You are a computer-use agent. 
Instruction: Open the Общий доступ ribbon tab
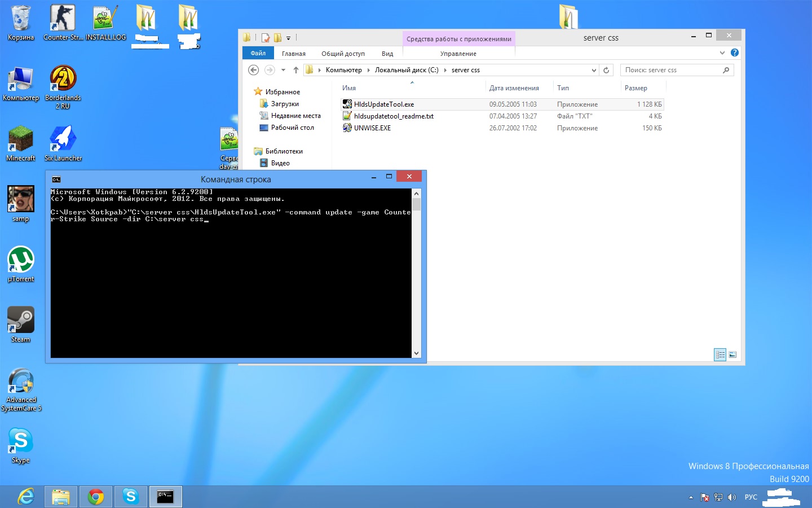[343, 54]
